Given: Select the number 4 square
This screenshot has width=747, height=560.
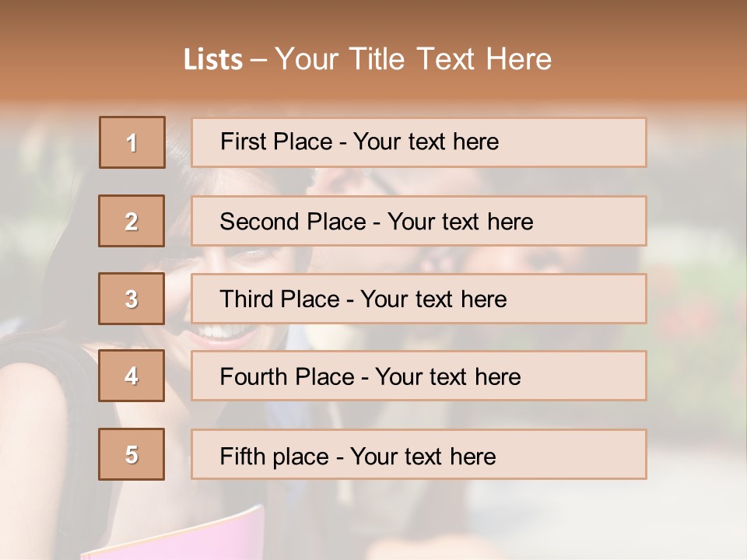Looking at the screenshot, I should click(x=132, y=376).
